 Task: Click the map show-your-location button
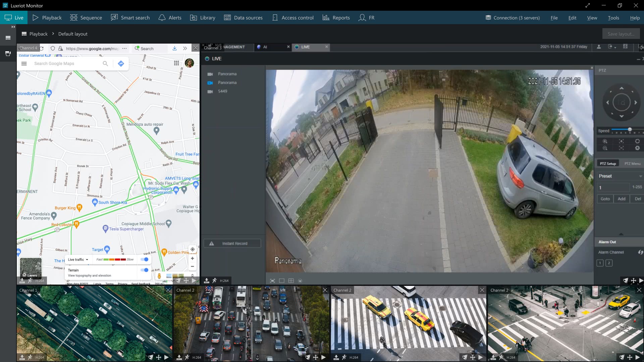point(193,249)
